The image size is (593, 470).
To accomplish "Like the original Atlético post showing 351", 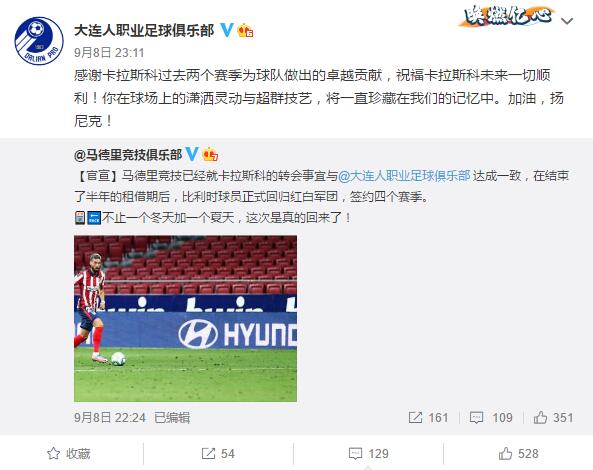I will pos(553,417).
